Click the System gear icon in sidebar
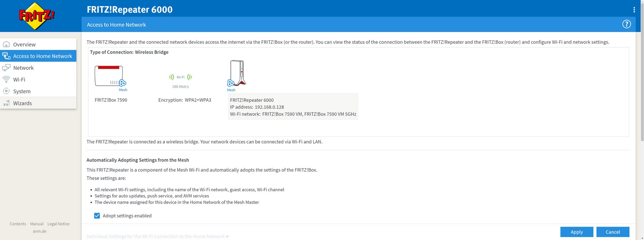The height and width of the screenshot is (240, 644). 6,91
